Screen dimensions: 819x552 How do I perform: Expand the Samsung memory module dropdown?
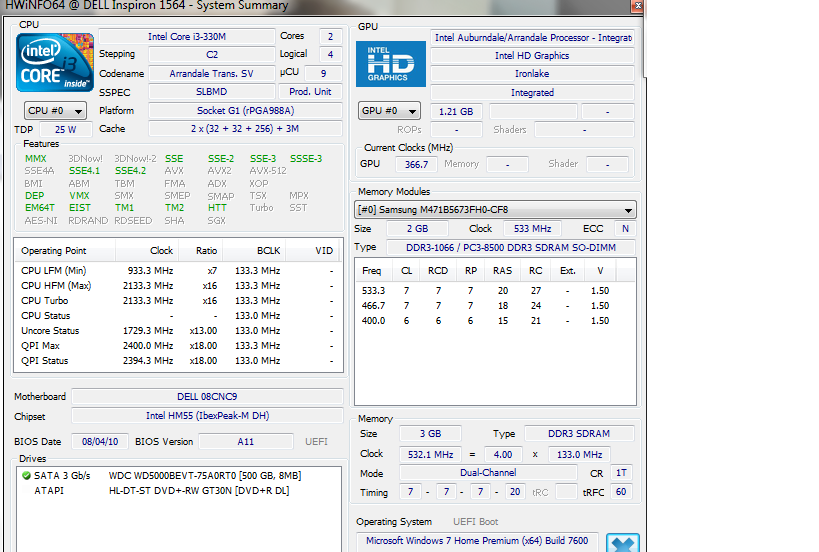(495, 210)
